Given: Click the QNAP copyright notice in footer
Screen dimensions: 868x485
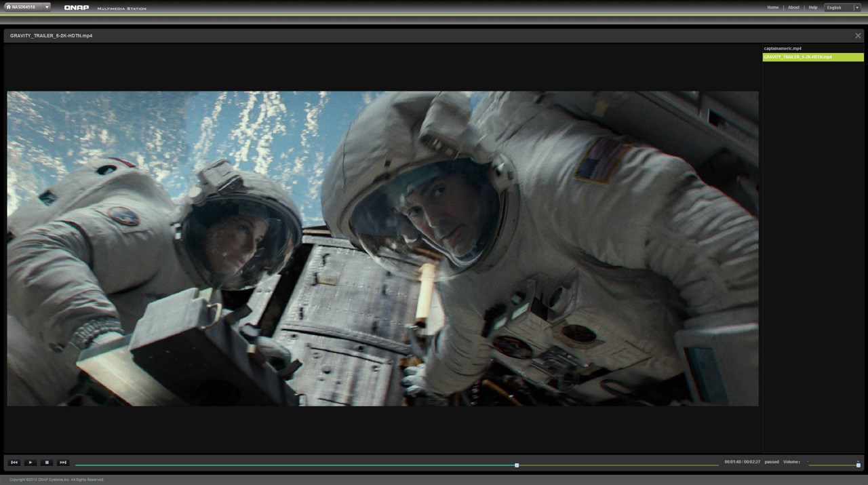Looking at the screenshot, I should coord(56,480).
